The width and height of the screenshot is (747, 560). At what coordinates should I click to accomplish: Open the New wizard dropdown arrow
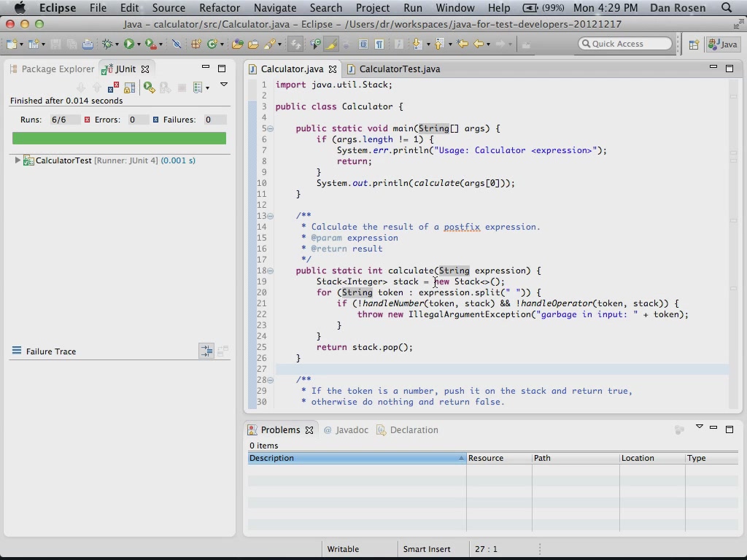[21, 44]
